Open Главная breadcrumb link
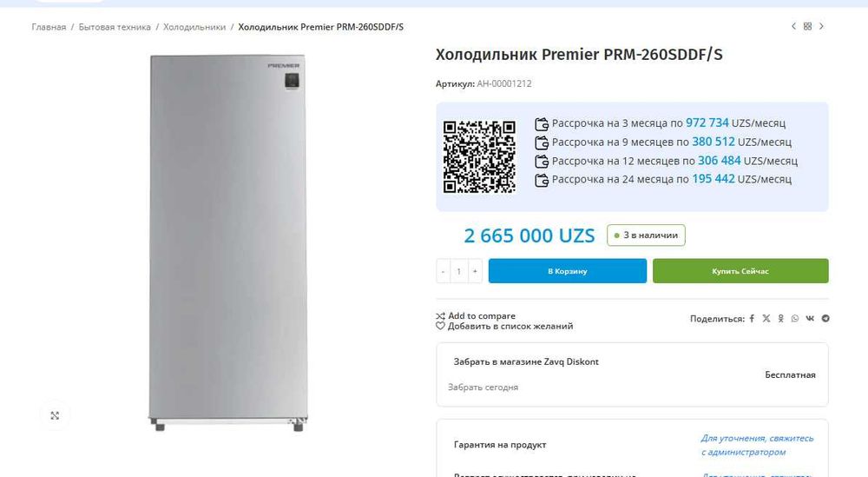This screenshot has width=868, height=477. click(49, 27)
